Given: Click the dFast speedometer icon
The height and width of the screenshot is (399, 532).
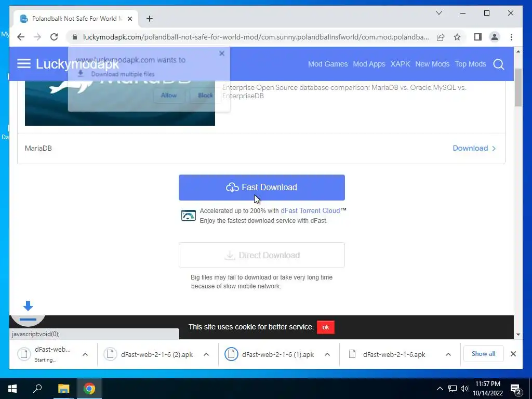Looking at the screenshot, I should coord(188,216).
